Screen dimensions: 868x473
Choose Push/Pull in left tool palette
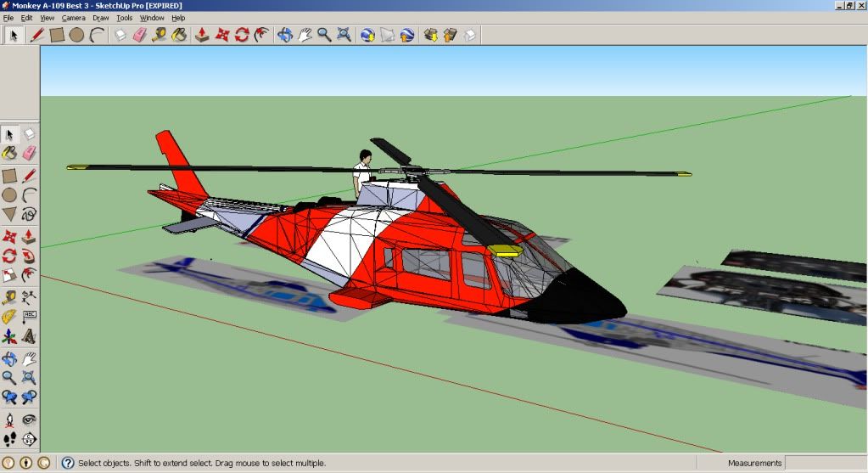[x=29, y=236]
